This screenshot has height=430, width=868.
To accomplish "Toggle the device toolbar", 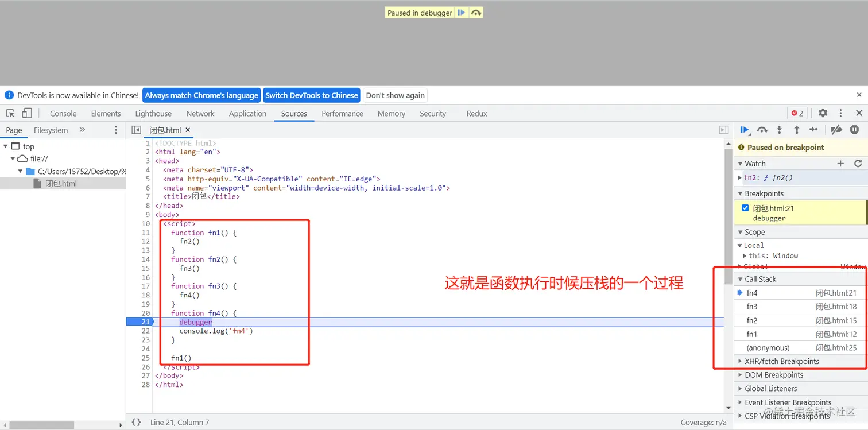I will (x=27, y=113).
